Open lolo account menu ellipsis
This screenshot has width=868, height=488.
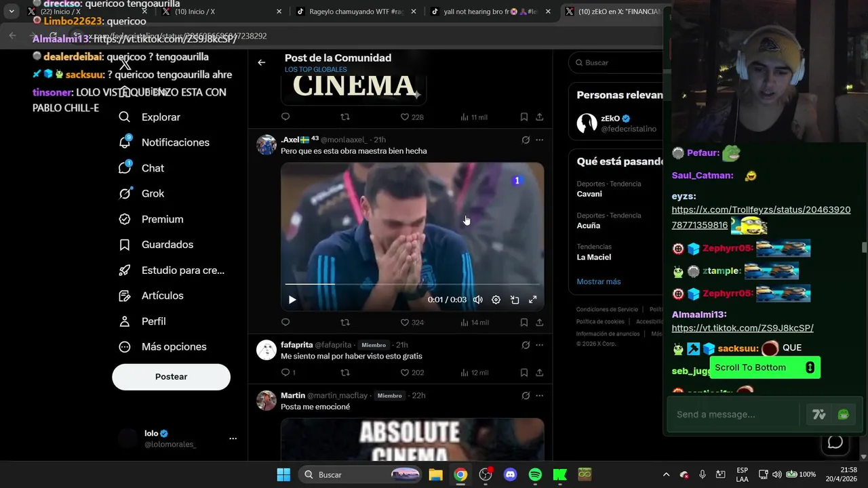coord(233,439)
